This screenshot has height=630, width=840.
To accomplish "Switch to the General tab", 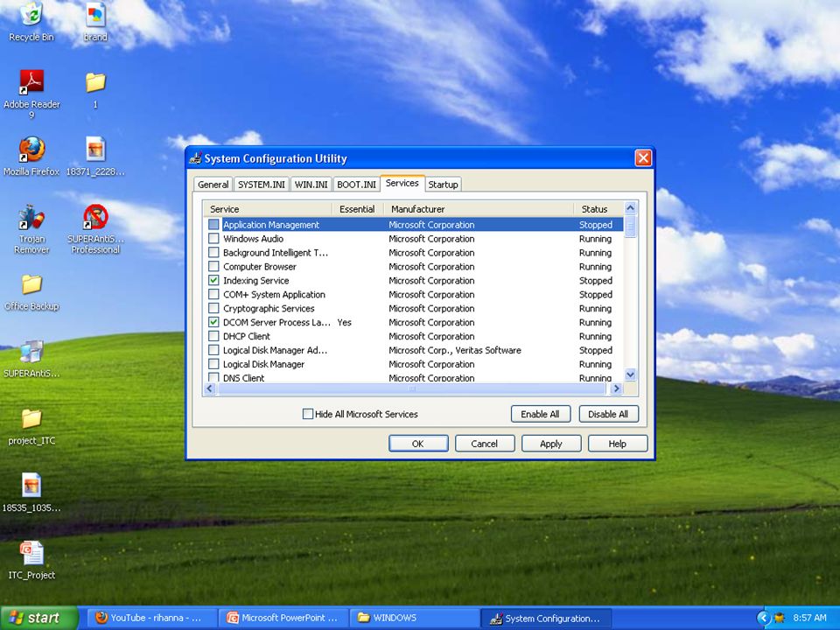I will tap(213, 185).
